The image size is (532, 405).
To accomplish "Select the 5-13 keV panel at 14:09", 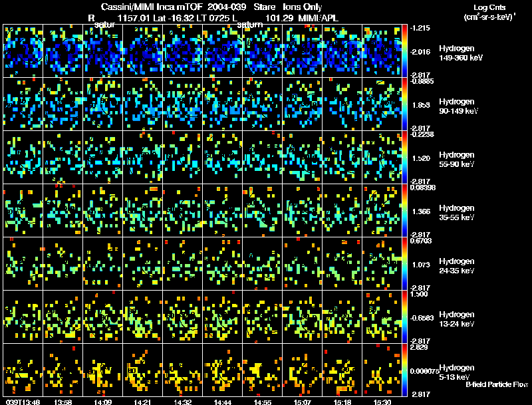I will 103,370.
